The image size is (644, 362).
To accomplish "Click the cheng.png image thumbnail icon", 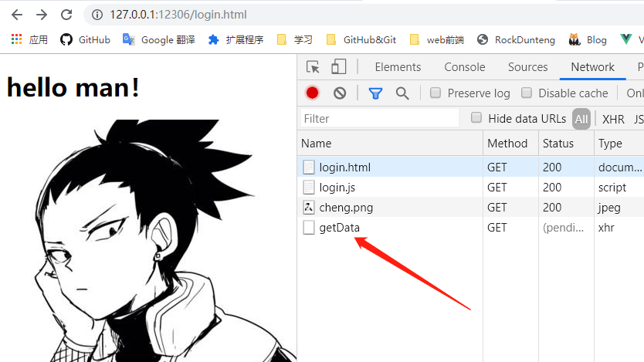I will click(x=308, y=208).
